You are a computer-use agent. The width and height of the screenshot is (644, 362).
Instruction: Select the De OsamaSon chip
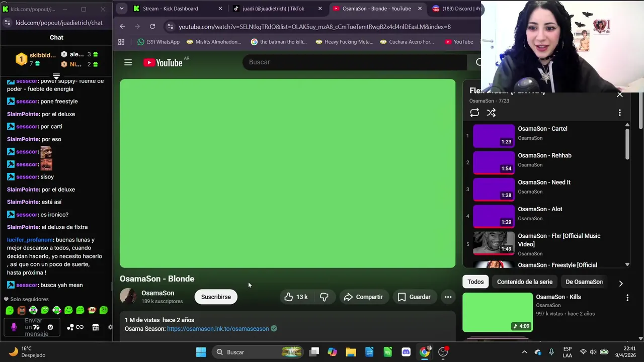click(x=584, y=282)
